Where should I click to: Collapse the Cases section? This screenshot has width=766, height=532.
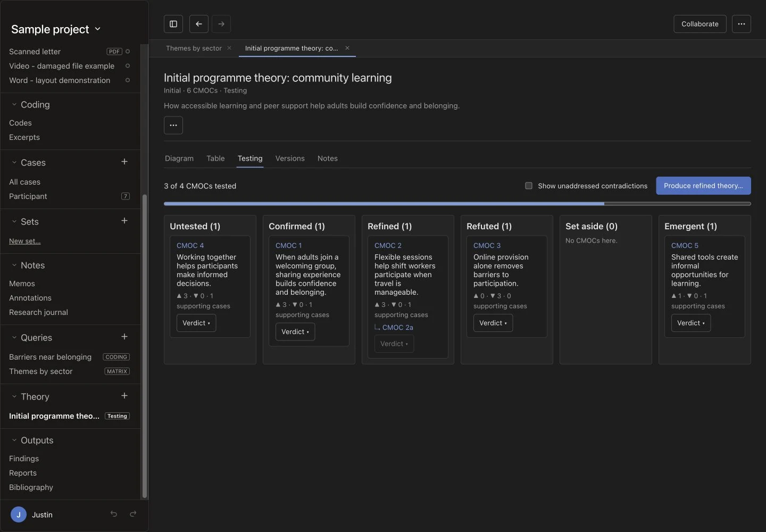coord(14,163)
